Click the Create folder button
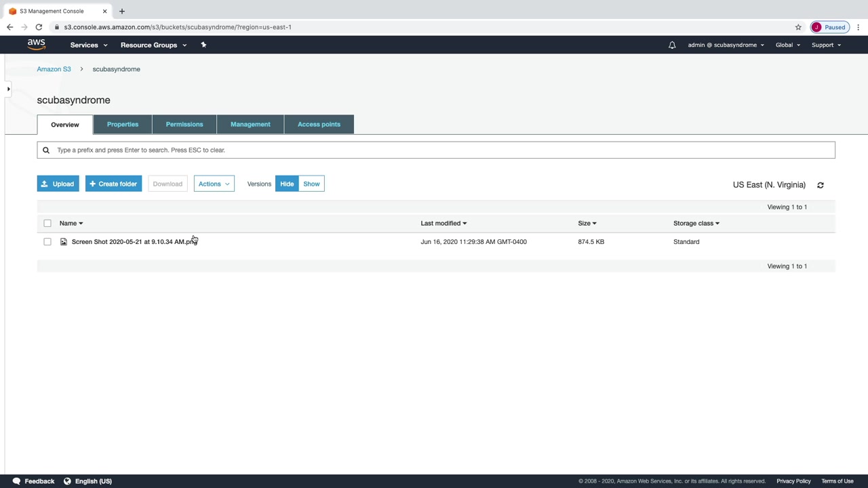This screenshot has width=868, height=488. pyautogui.click(x=113, y=184)
